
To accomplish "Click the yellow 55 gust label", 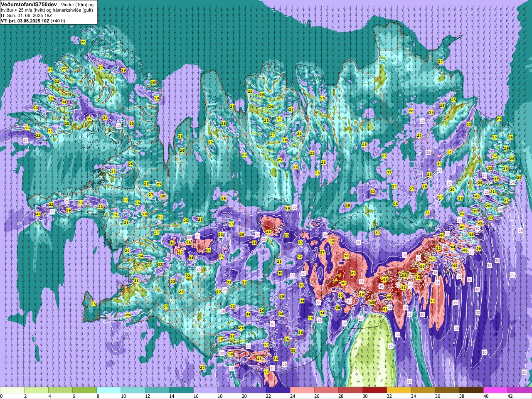I will click(x=422, y=266).
